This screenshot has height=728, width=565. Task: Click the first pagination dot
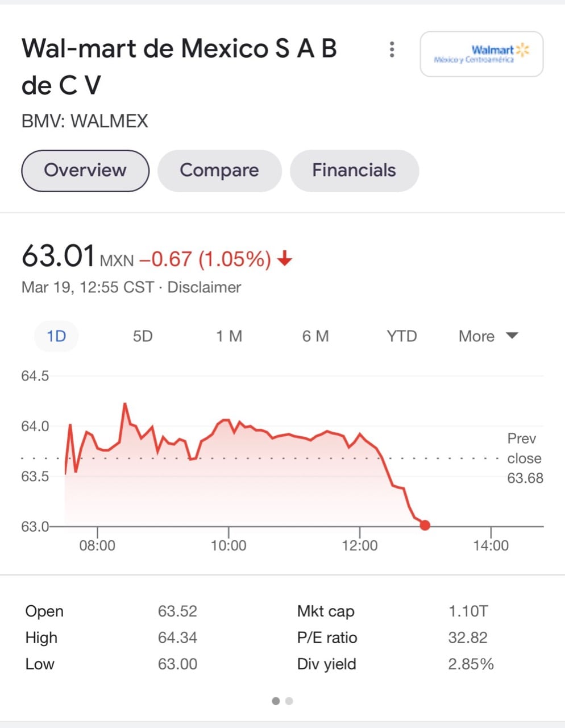pyautogui.click(x=276, y=701)
